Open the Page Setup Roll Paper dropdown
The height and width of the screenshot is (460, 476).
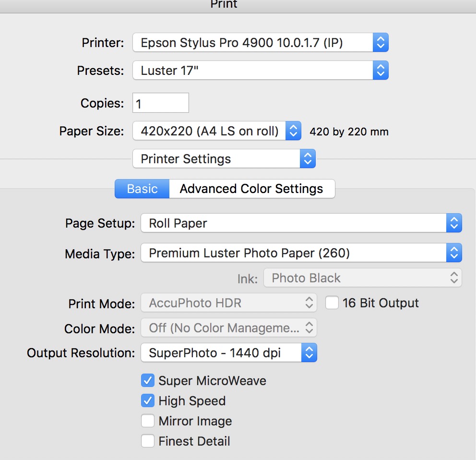click(301, 223)
